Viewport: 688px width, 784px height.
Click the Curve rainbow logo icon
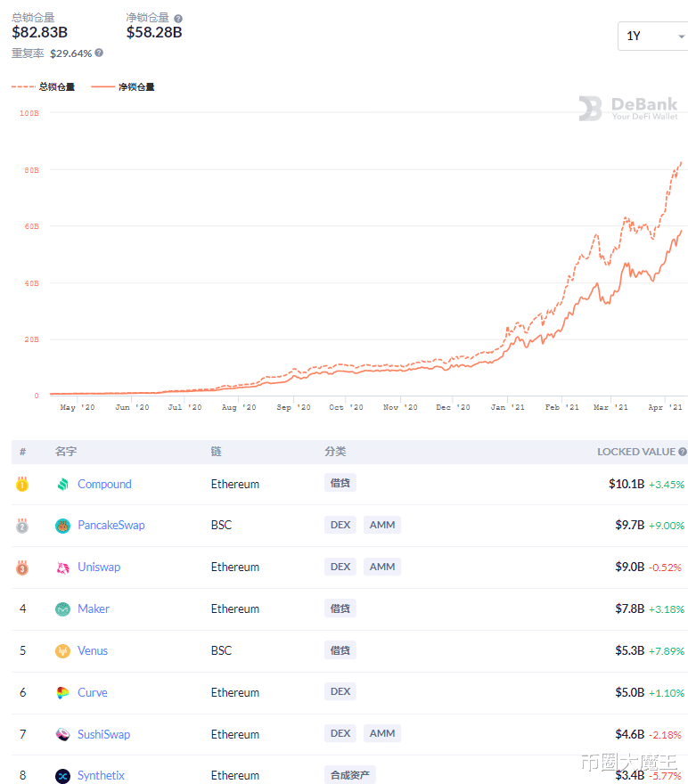[x=62, y=693]
